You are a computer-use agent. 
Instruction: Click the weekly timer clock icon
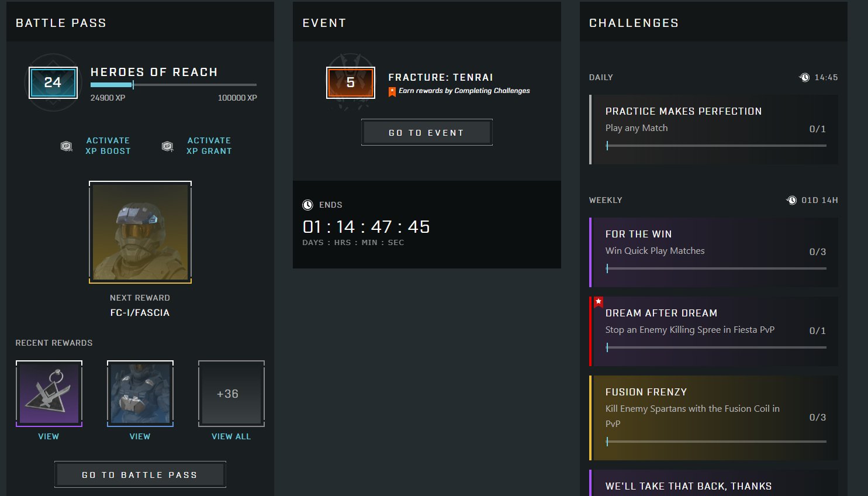(x=791, y=200)
